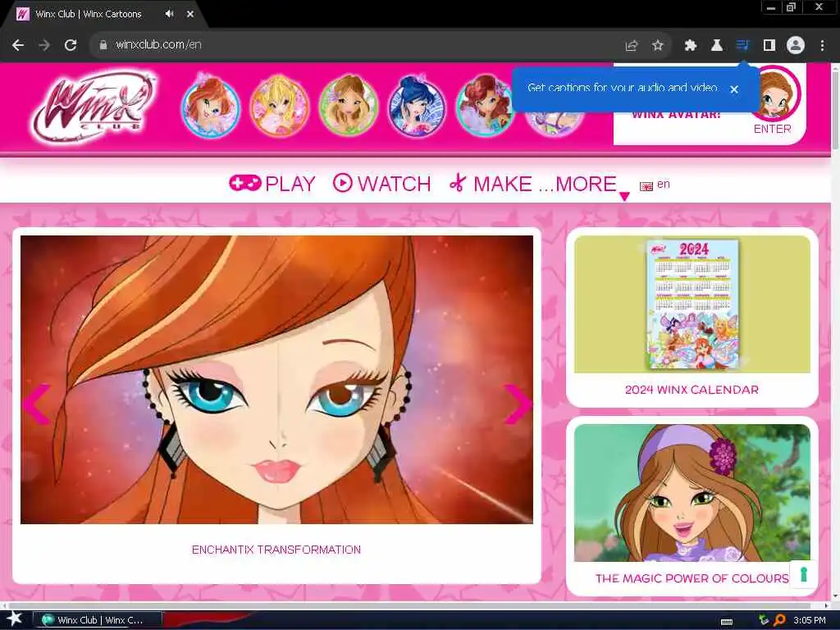Screen dimensions: 840x630
Task: Select the blonde Stella character portrait
Action: (x=279, y=106)
